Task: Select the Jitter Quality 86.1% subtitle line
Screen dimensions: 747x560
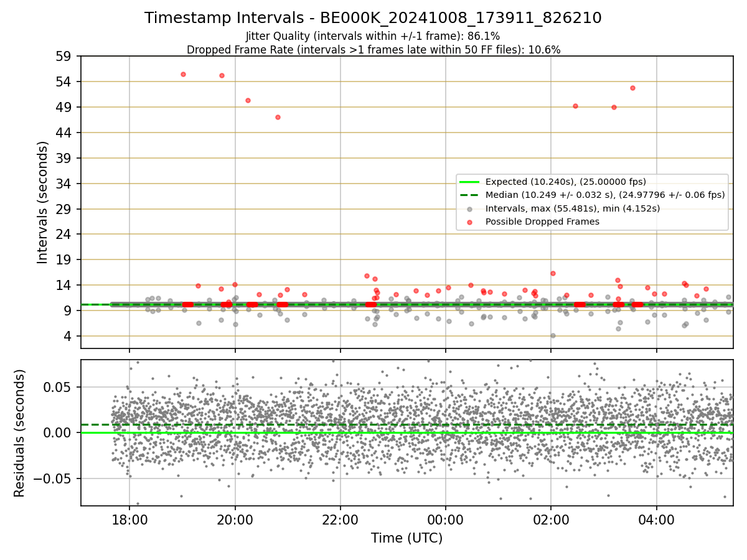Action: (x=373, y=36)
